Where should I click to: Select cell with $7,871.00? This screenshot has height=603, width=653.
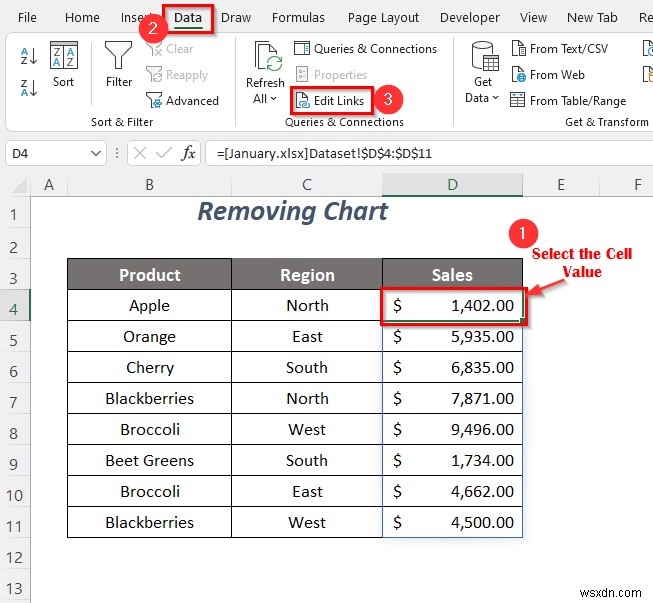[452, 399]
